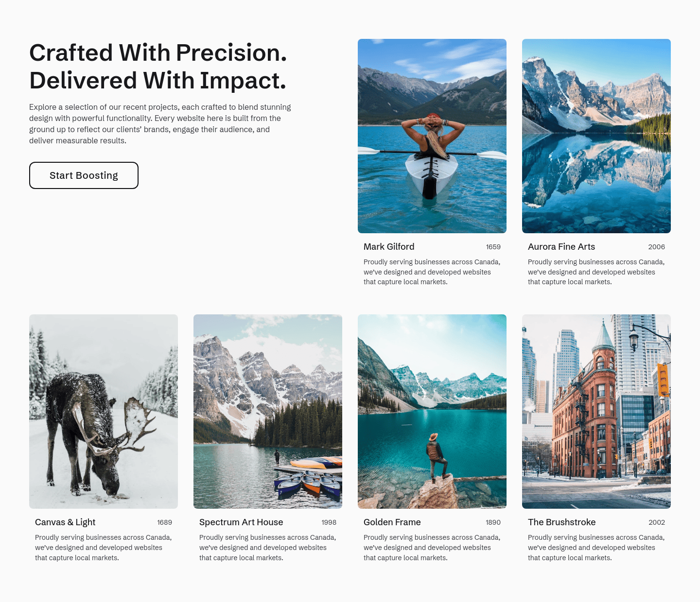Click the 1659 number beside Mark Gilford
The width and height of the screenshot is (700, 602).
coord(493,247)
